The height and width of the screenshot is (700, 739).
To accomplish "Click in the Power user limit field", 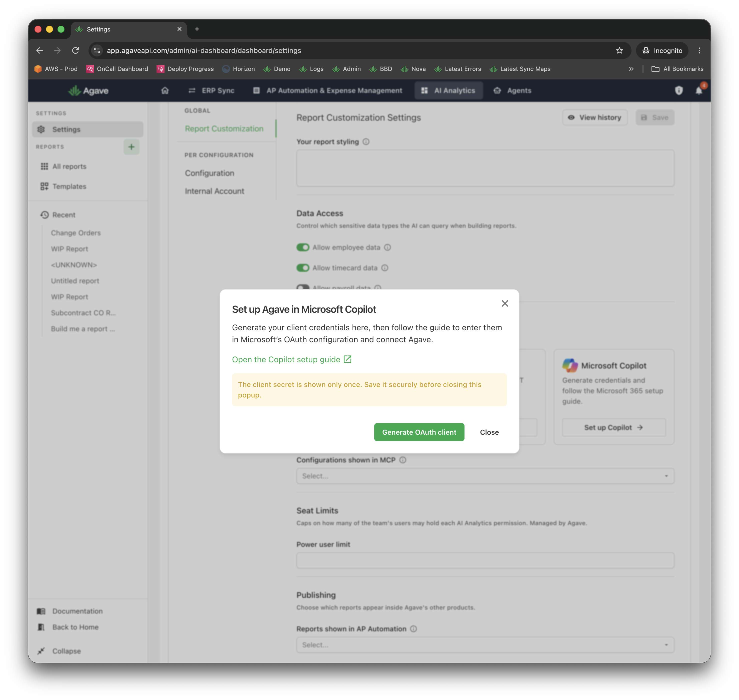I will (x=485, y=560).
